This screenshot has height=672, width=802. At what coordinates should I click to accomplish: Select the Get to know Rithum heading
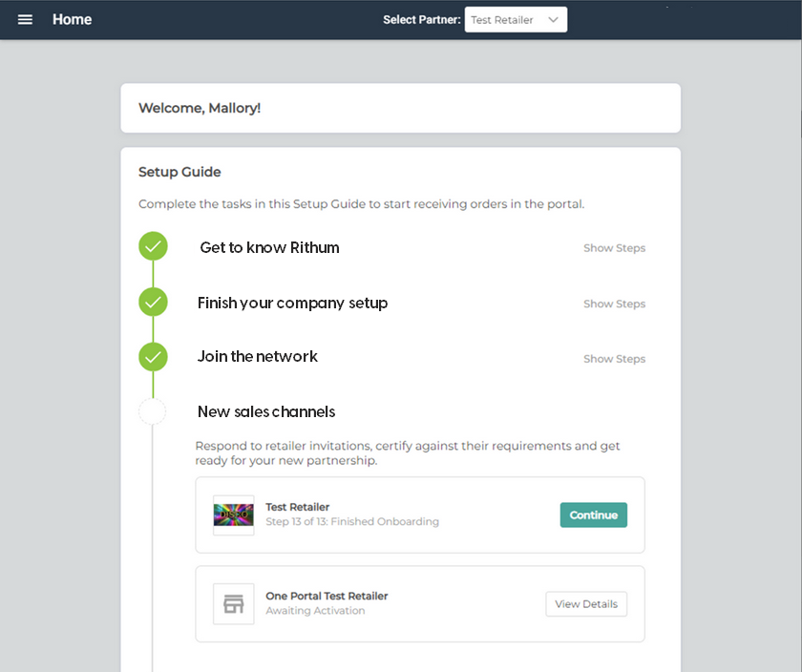point(269,248)
